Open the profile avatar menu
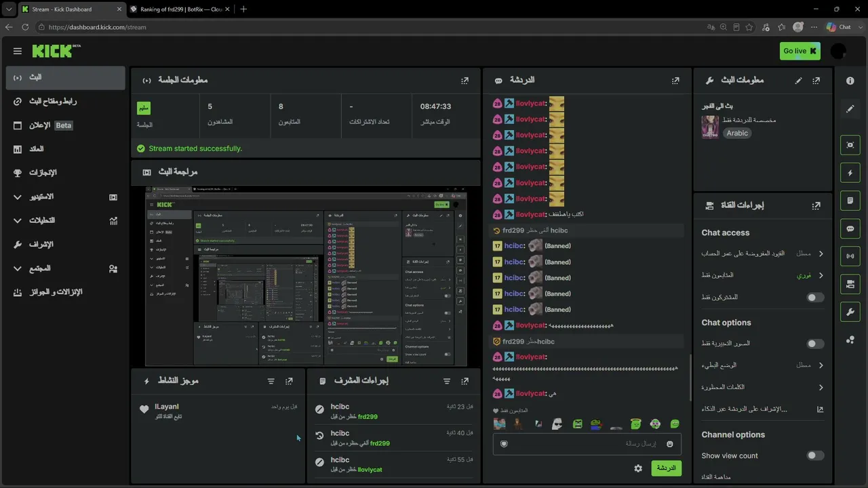The image size is (868, 488). tap(838, 51)
